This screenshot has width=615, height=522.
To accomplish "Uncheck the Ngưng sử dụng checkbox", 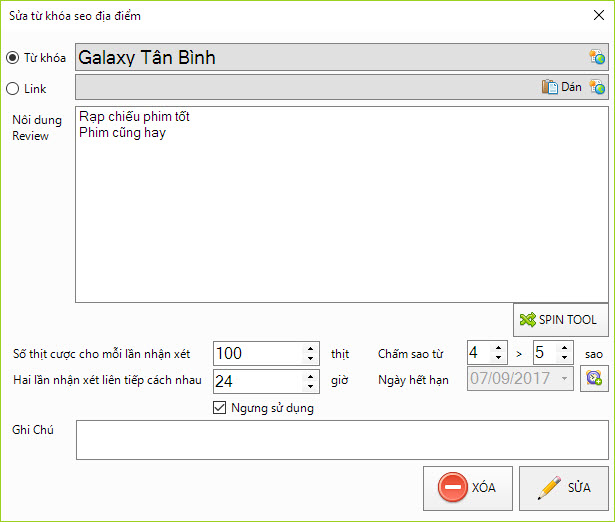I will pos(220,408).
